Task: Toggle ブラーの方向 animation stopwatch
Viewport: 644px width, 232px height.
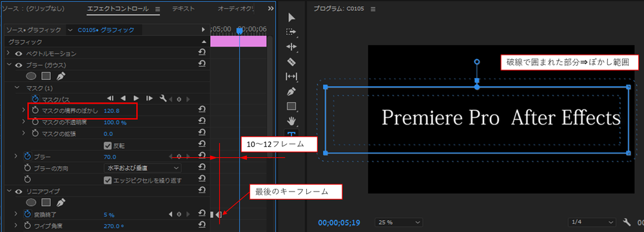Action: click(28, 168)
